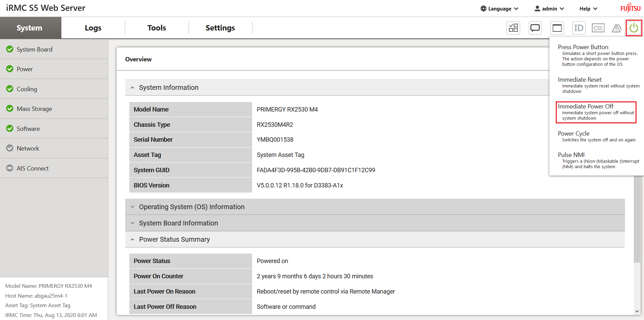Image resolution: width=644 pixels, height=320 pixels.
Task: Click the ID identify LED icon
Action: [x=579, y=28]
